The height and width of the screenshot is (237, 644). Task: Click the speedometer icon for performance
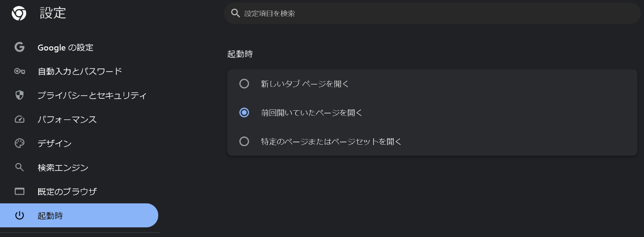click(19, 119)
